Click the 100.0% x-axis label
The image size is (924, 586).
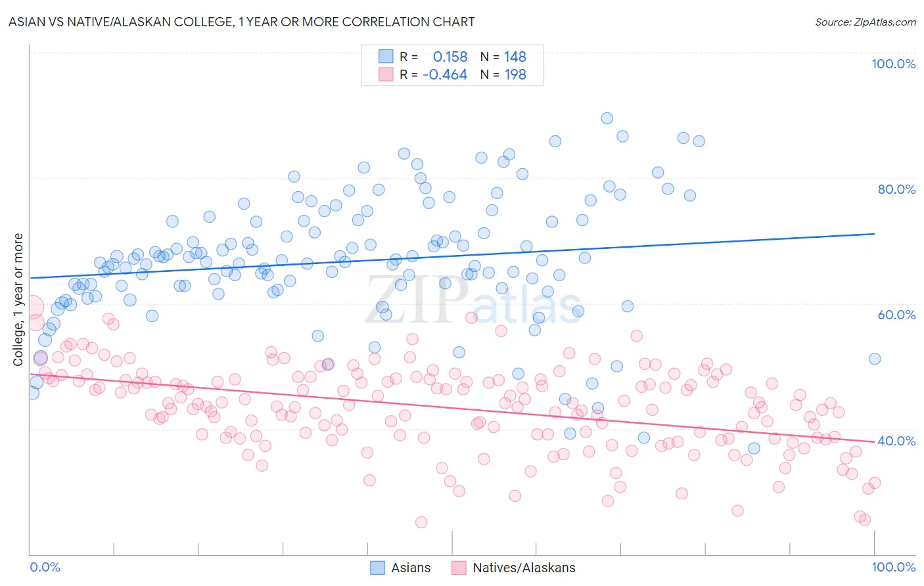click(894, 567)
